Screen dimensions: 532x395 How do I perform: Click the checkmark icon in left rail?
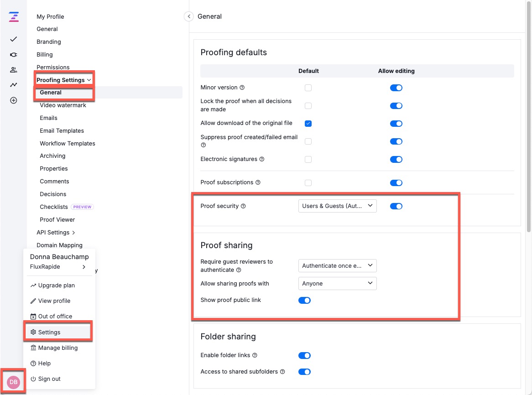click(x=14, y=39)
